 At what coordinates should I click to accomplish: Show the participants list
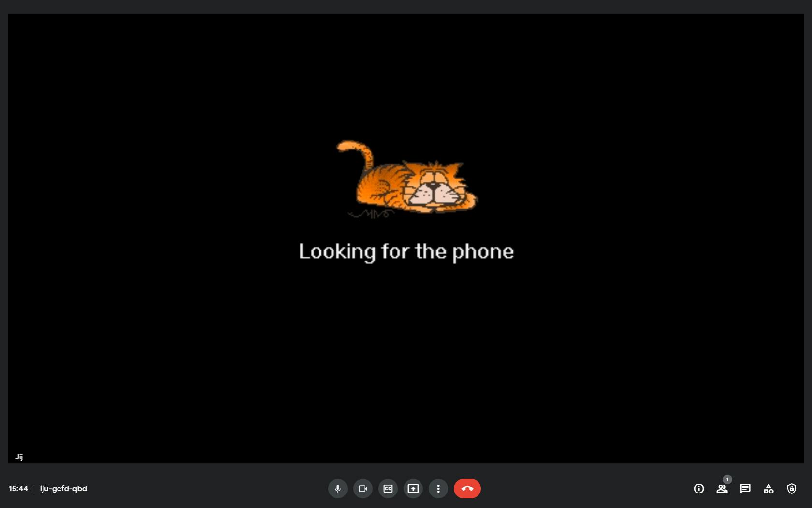[722, 489]
